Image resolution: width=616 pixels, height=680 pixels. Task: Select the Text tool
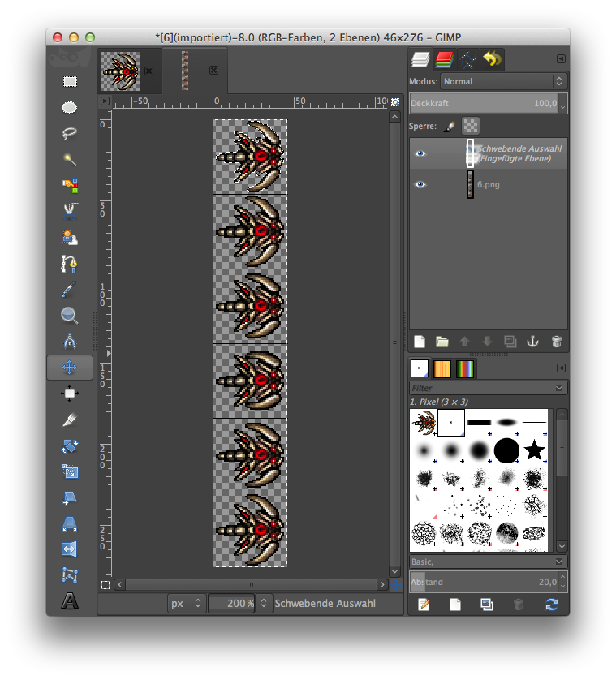tap(70, 601)
